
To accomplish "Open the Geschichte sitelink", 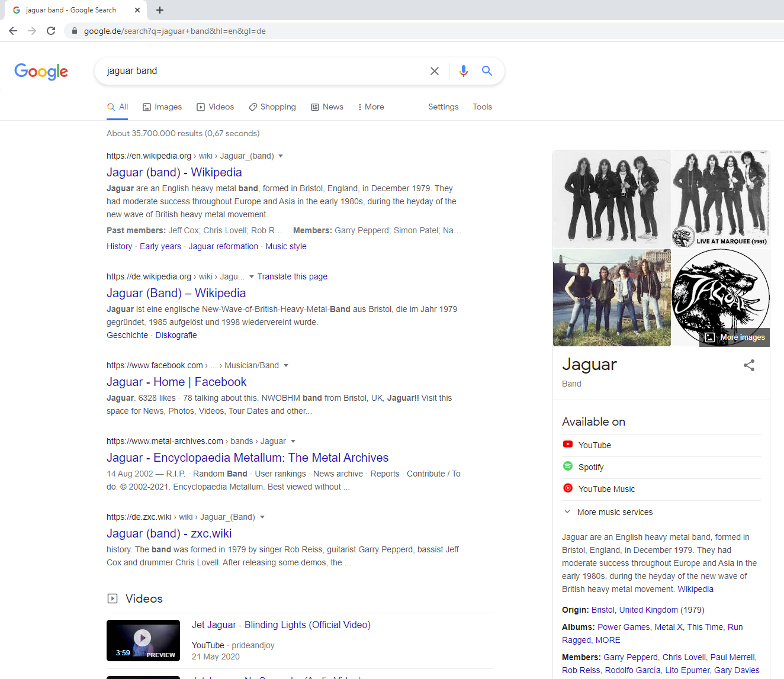I will [127, 335].
